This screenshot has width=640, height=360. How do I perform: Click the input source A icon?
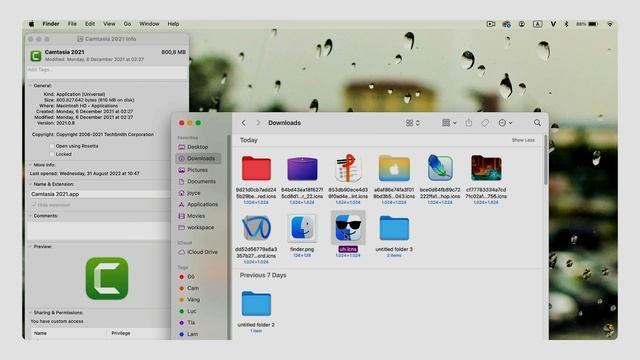(x=538, y=24)
